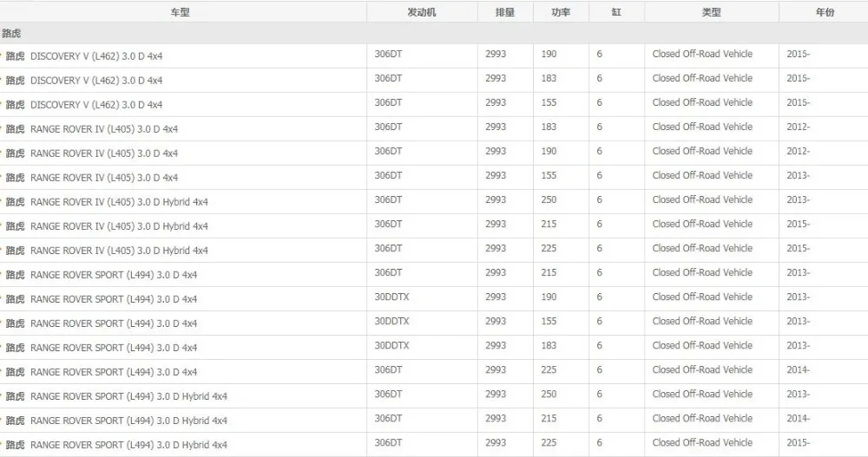The height and width of the screenshot is (457, 868).
Task: Click power value 250 in RANGE ROVER SPORT Hybrid row
Action: point(549,395)
